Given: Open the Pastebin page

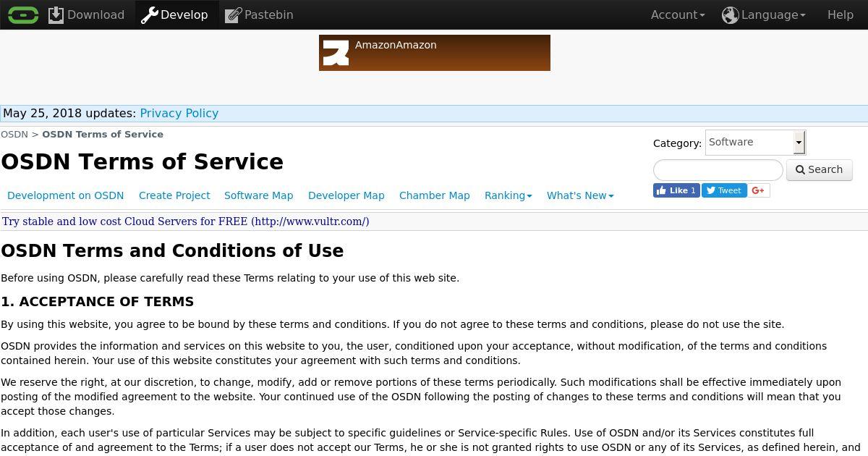Looking at the screenshot, I should (x=259, y=14).
